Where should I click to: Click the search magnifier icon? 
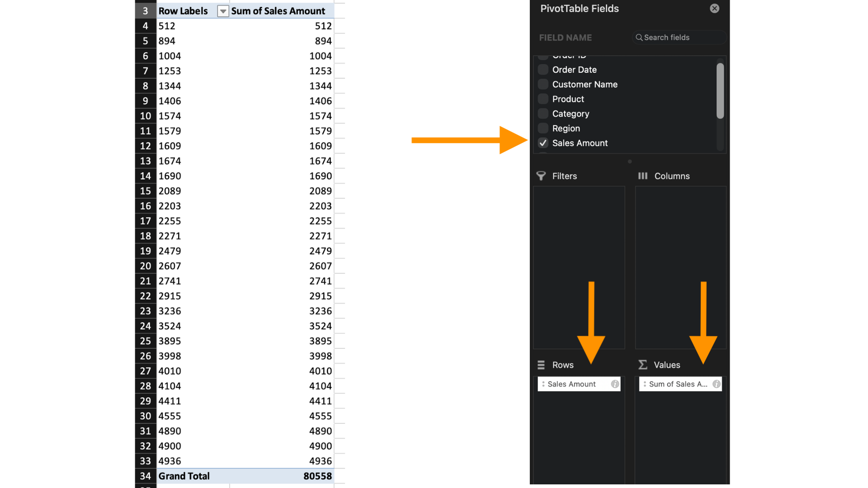pos(639,38)
